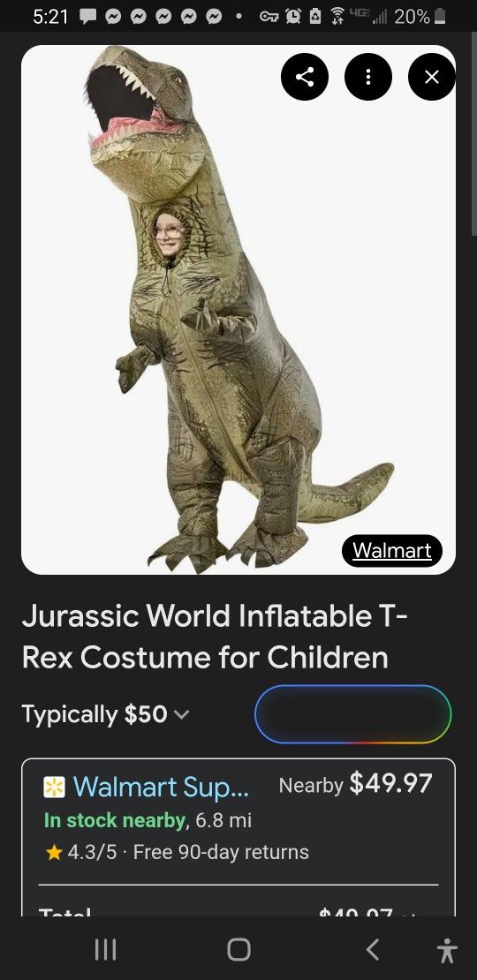Screen dimensions: 477x980
Task: Go back using navigation bar arrow
Action: click(373, 949)
